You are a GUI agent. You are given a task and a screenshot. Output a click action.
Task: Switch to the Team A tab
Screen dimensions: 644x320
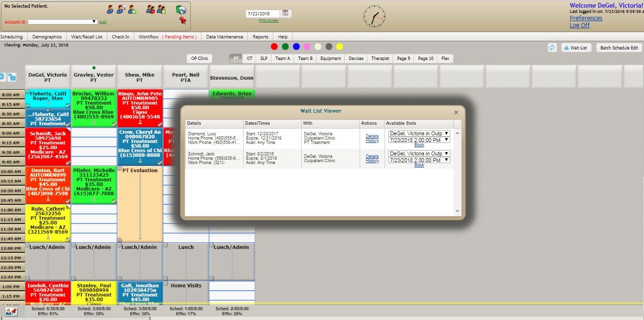click(282, 59)
